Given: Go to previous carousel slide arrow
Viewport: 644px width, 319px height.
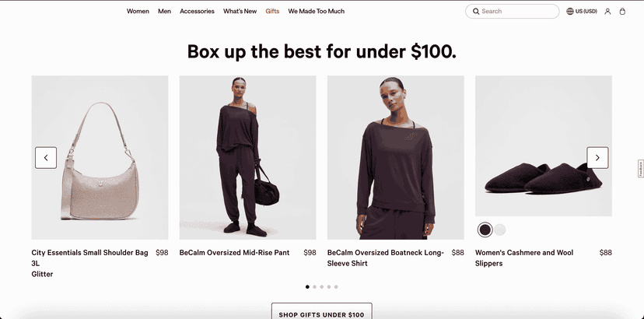Looking at the screenshot, I should tap(46, 157).
